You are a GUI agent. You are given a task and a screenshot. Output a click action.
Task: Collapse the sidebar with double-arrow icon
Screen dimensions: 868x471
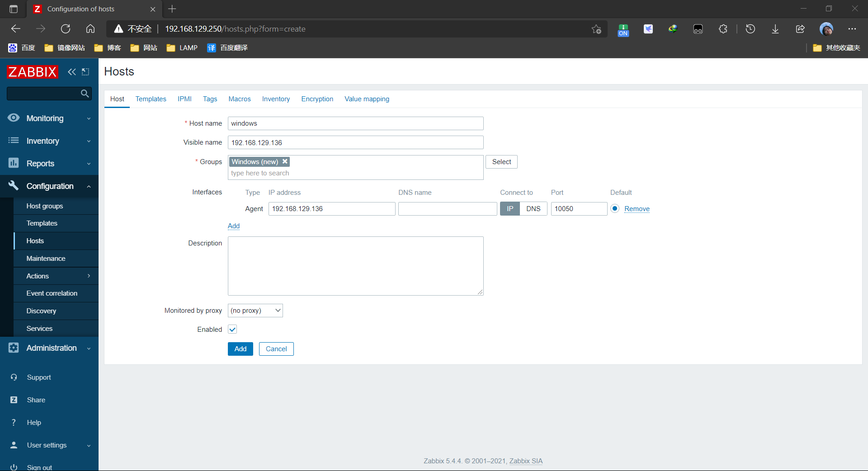click(x=72, y=71)
